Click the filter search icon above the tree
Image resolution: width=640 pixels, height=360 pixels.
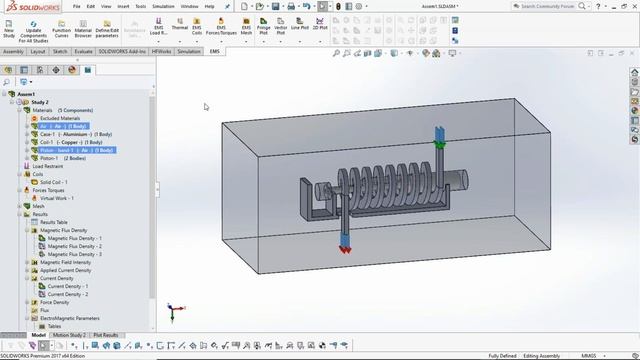pyautogui.click(x=6, y=82)
